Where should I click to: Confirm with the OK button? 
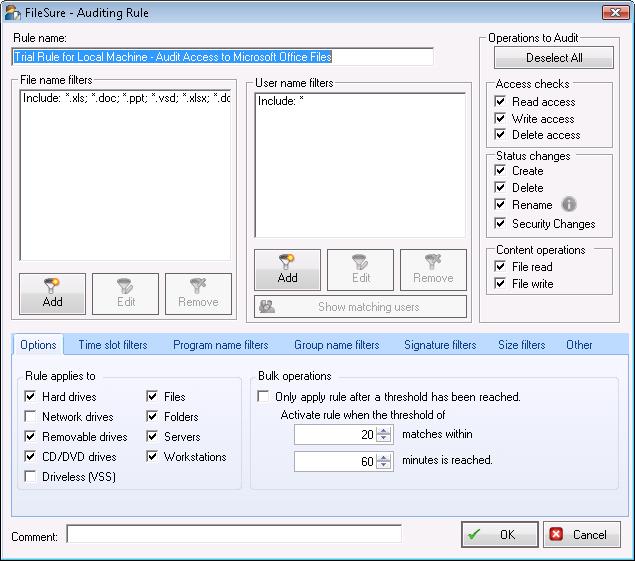tap(500, 535)
